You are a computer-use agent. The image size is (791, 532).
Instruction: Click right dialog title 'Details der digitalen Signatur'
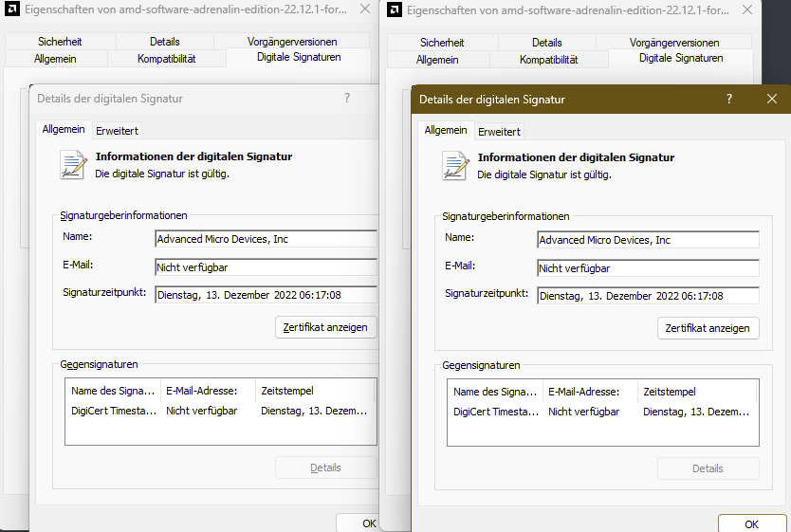coord(492,100)
